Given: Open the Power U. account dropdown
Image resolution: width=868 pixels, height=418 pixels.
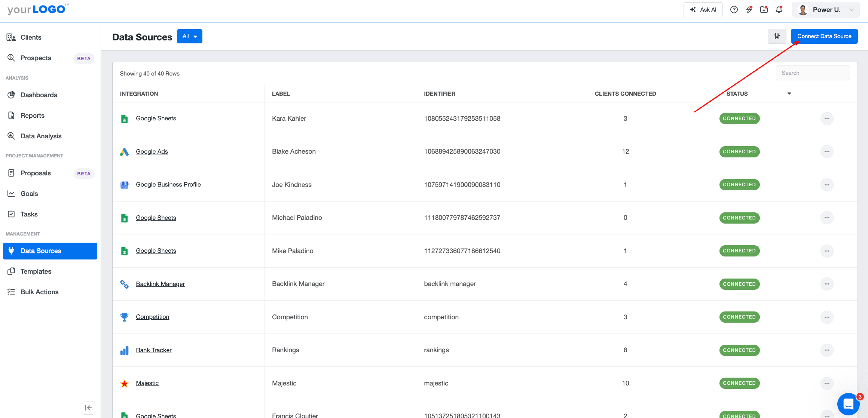Looking at the screenshot, I should coord(825,9).
